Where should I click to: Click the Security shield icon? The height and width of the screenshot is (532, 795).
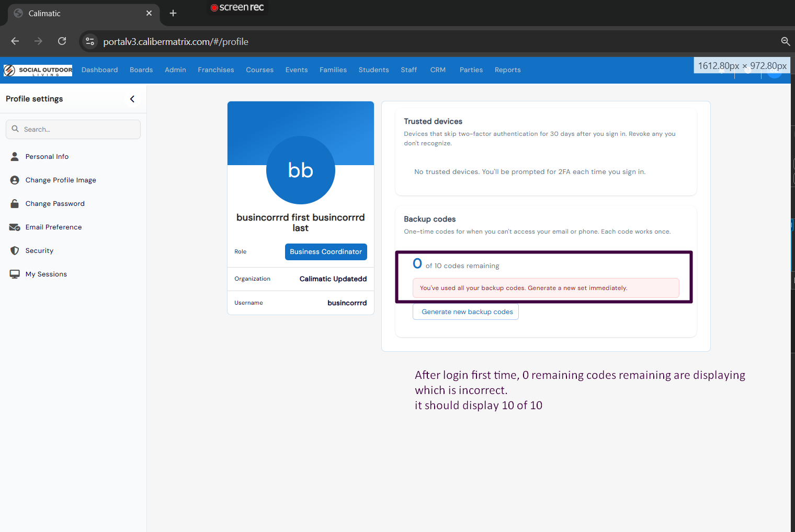pos(15,250)
